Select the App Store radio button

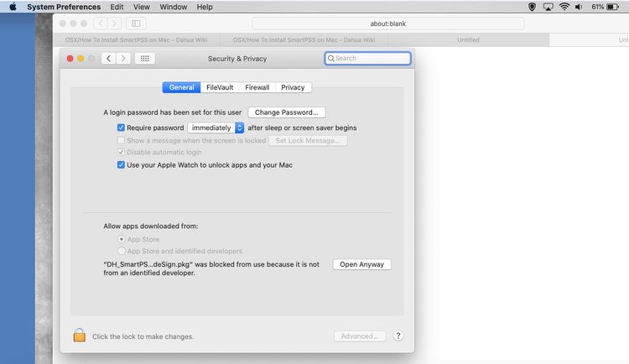tap(121, 239)
